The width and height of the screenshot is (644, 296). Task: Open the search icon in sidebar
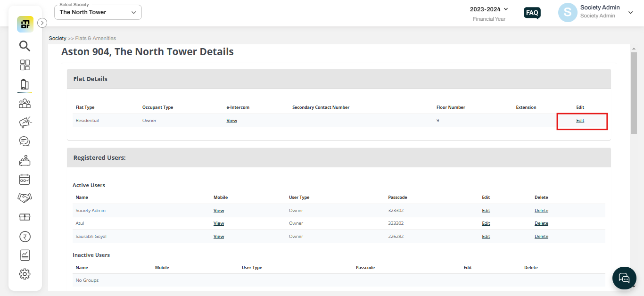click(x=25, y=46)
